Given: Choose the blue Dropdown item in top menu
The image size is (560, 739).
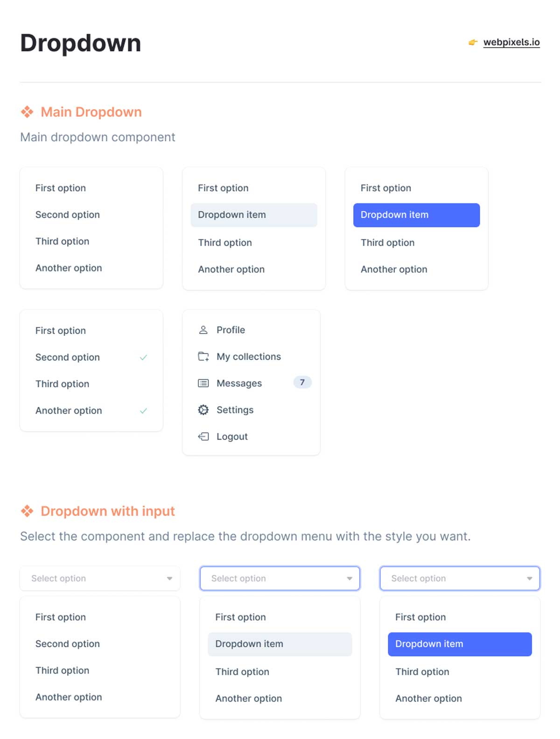Looking at the screenshot, I should (x=416, y=215).
